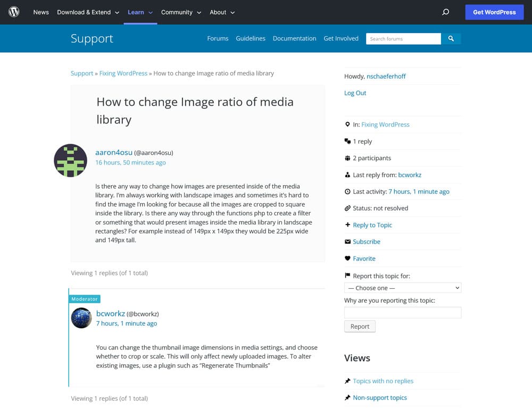This screenshot has width=532, height=408.
Task: Click inside the Search forums field
Action: point(403,39)
